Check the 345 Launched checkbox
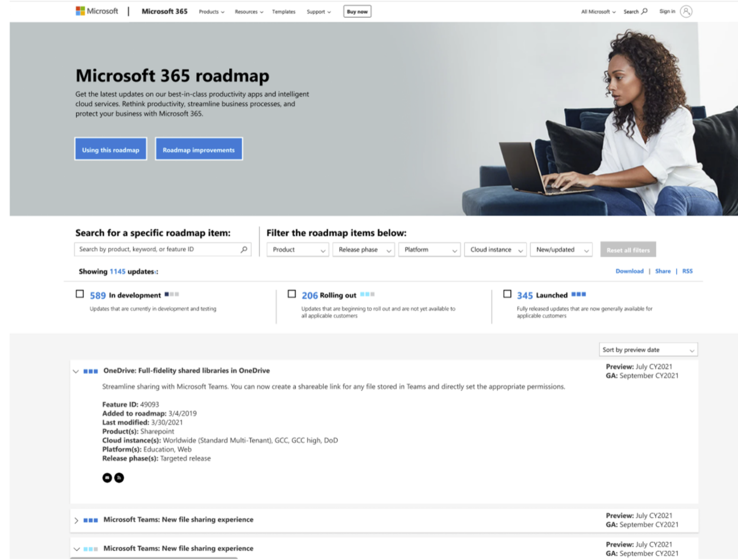The image size is (738, 560). point(507,294)
